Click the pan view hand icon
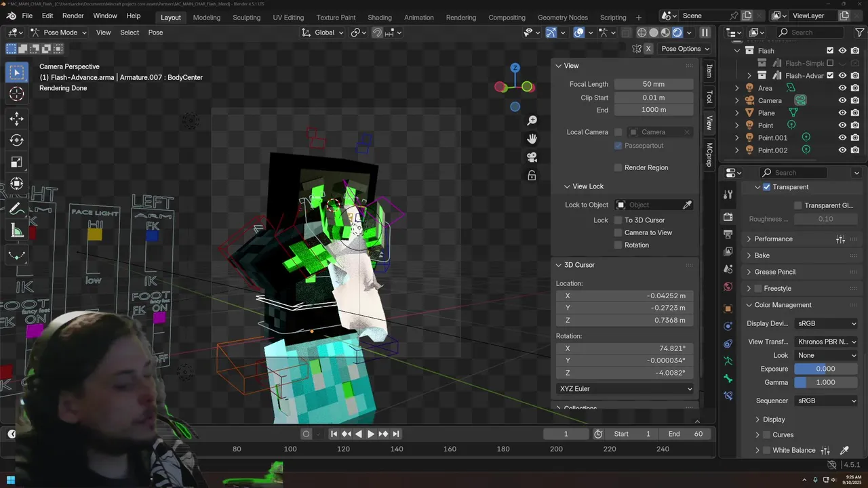This screenshot has width=868, height=488. tap(532, 139)
